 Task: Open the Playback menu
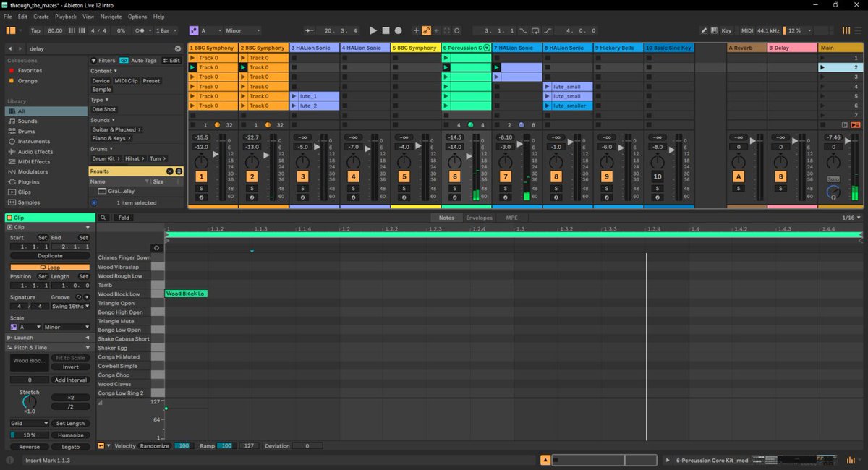tap(66, 16)
